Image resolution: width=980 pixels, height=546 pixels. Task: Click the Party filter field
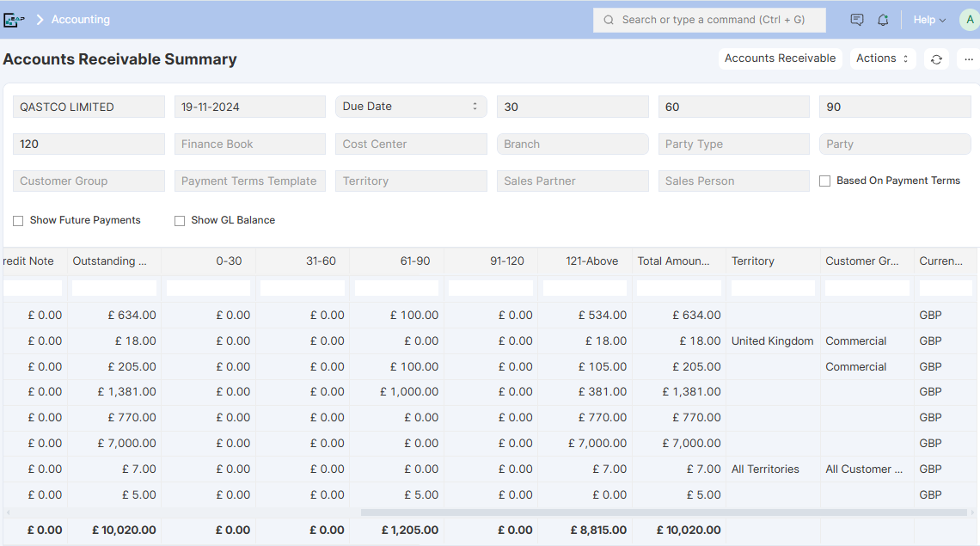coord(895,144)
